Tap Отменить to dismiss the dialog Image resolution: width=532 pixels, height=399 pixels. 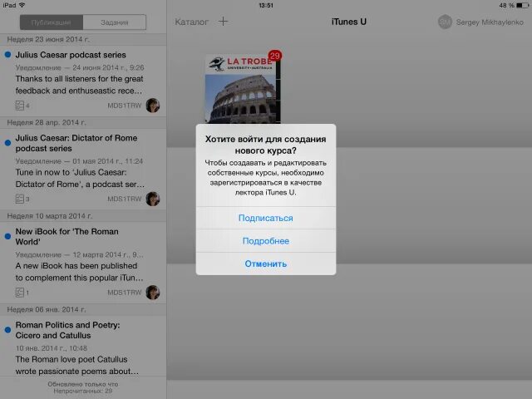point(266,264)
